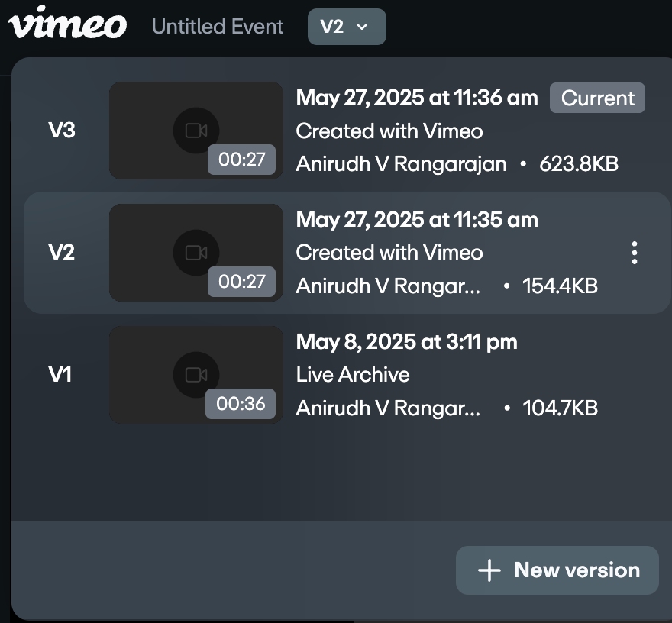
Task: Click the New version button
Action: [557, 570]
